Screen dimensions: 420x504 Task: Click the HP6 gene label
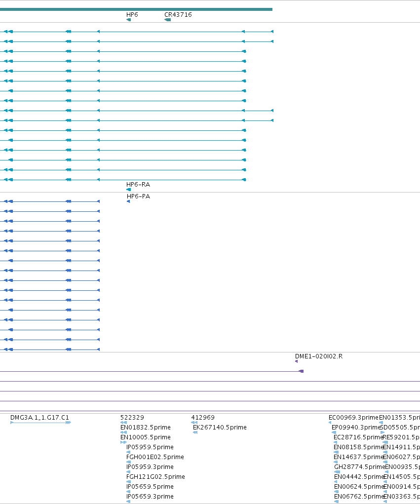point(132,15)
